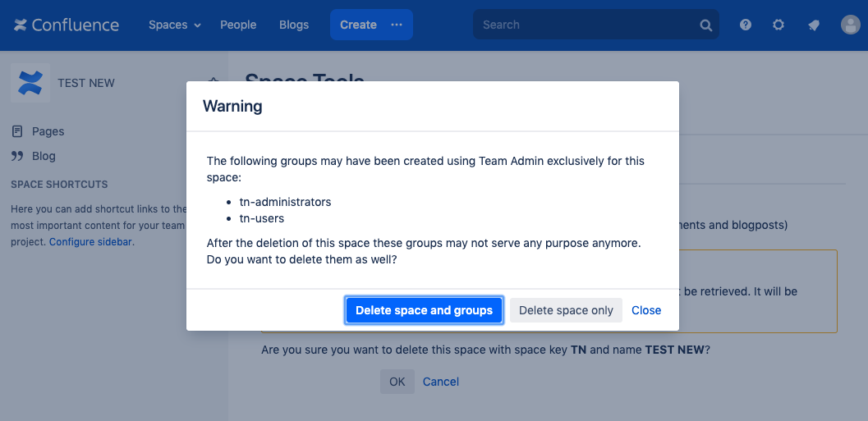The width and height of the screenshot is (868, 421).
Task: Click the OK button behind dialog
Action: tap(397, 382)
